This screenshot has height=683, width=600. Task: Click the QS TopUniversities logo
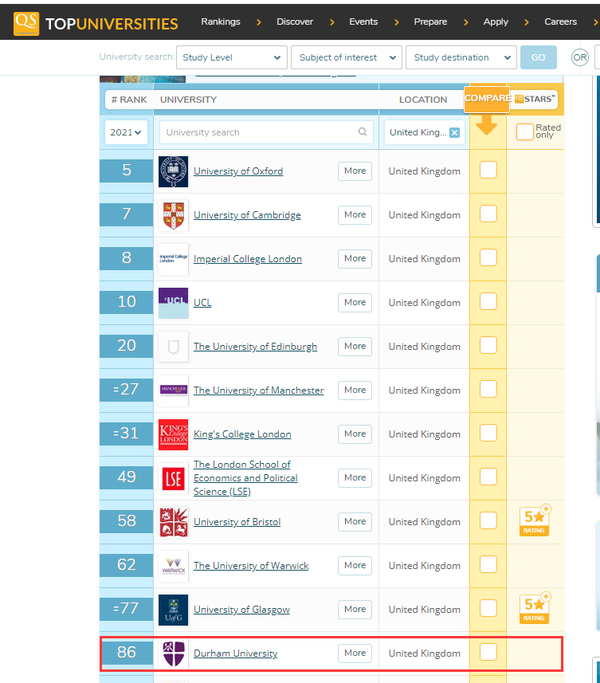coord(95,24)
